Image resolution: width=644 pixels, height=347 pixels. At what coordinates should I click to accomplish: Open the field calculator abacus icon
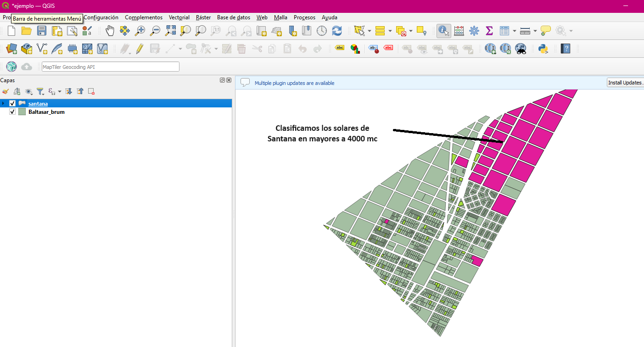(459, 31)
